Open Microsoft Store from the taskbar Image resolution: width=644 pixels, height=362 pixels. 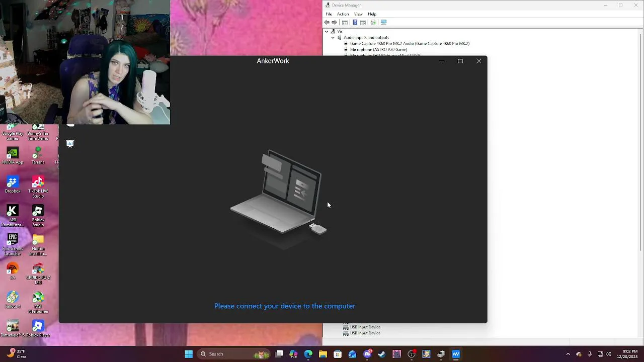(x=338, y=354)
